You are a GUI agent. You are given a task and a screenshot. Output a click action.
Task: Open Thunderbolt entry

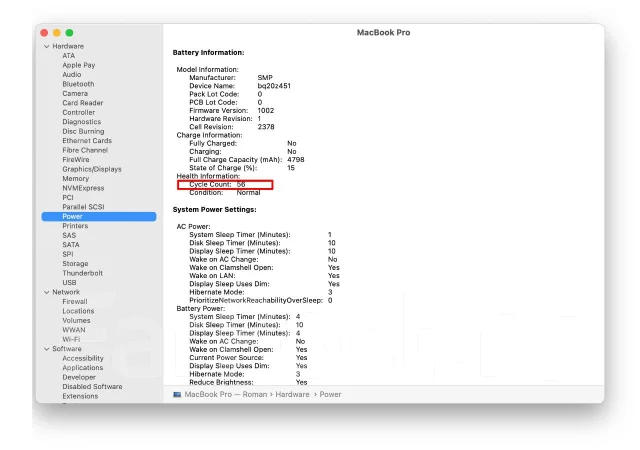tap(82, 273)
